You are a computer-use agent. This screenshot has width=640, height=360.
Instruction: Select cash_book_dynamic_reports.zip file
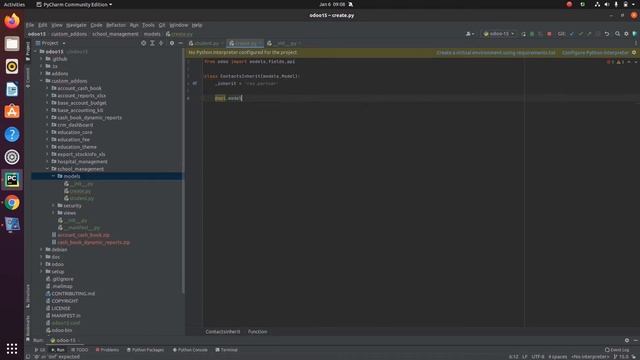click(x=93, y=242)
